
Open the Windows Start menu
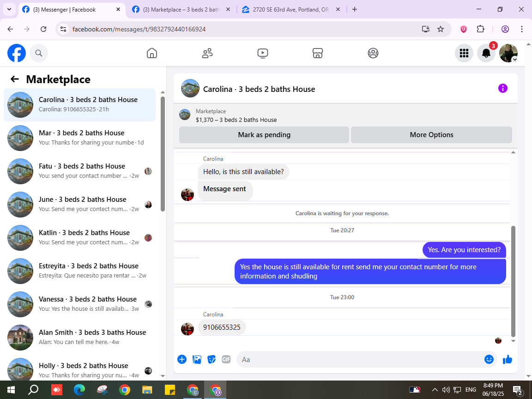[x=11, y=389]
